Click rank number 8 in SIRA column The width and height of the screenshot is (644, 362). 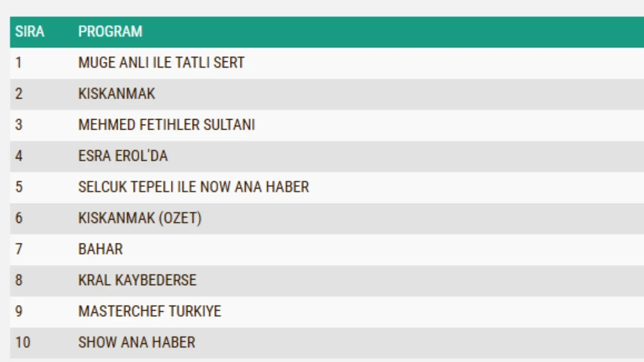19,280
